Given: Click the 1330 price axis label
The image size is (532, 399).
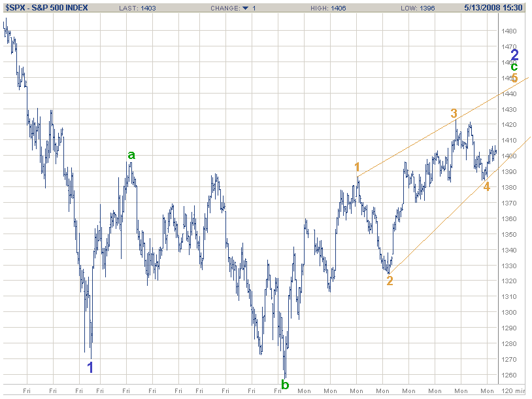Looking at the screenshot, I should click(x=509, y=266).
